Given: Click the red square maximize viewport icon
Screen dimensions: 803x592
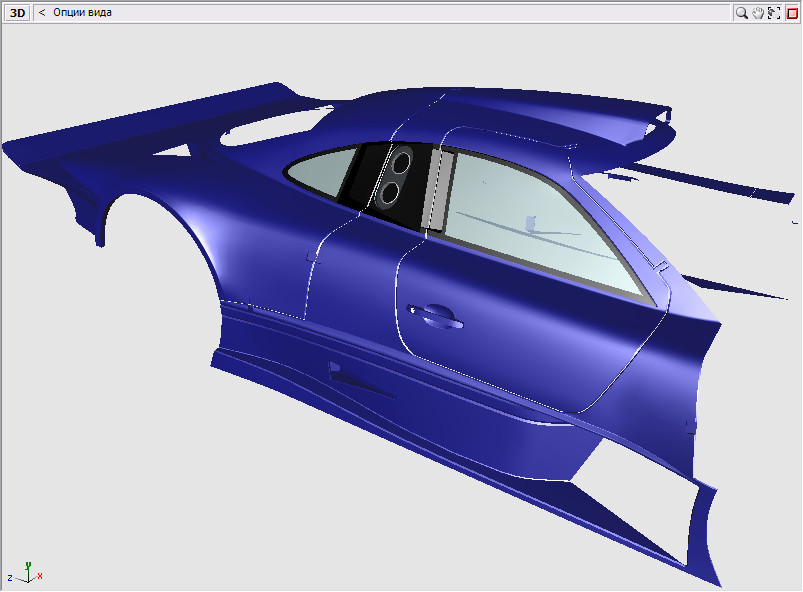Looking at the screenshot, I should tap(791, 13).
